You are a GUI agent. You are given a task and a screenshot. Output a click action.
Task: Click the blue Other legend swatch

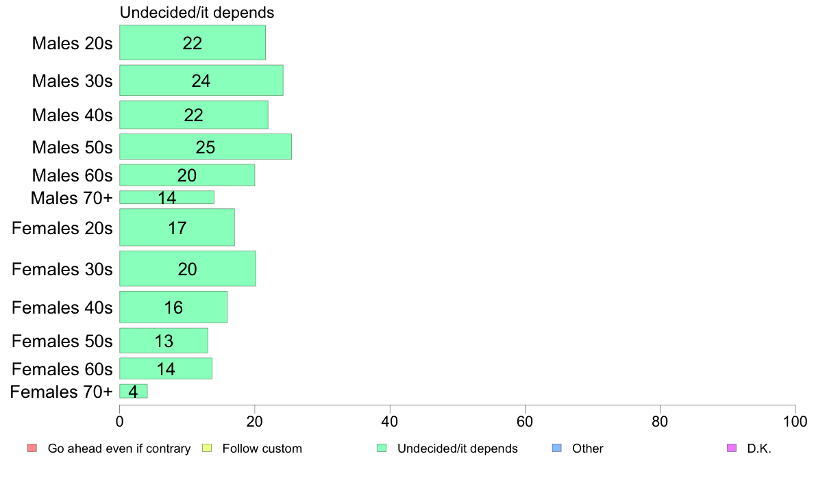tap(556, 448)
